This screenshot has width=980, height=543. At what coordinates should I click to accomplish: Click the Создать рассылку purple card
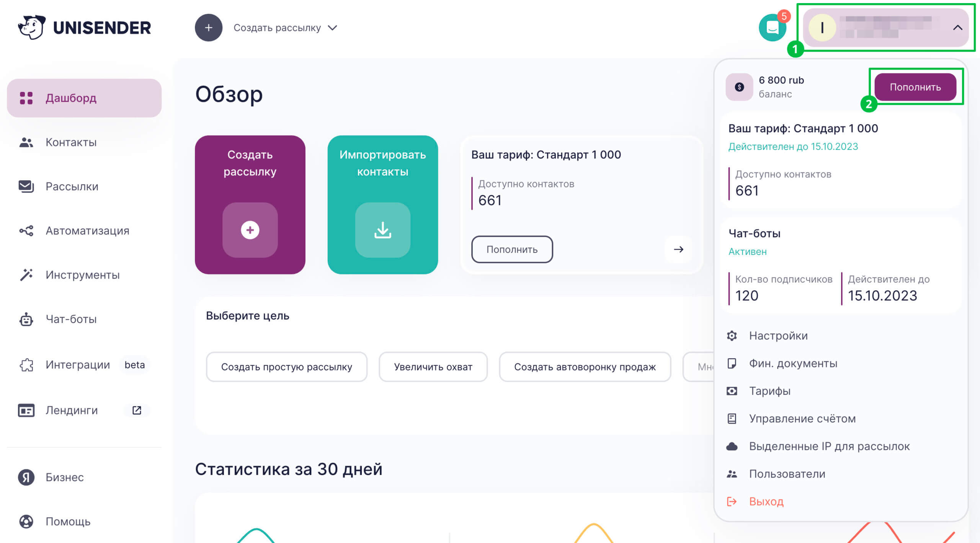pos(250,205)
